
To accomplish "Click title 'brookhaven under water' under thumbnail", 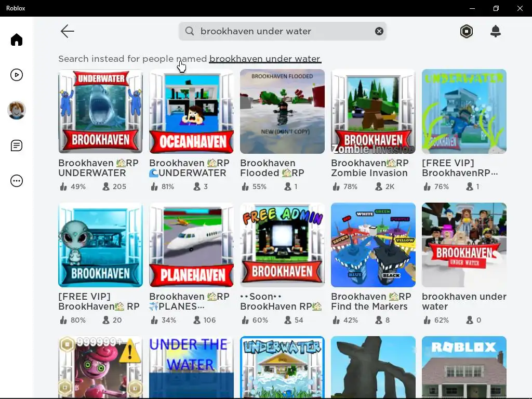I will (x=464, y=301).
